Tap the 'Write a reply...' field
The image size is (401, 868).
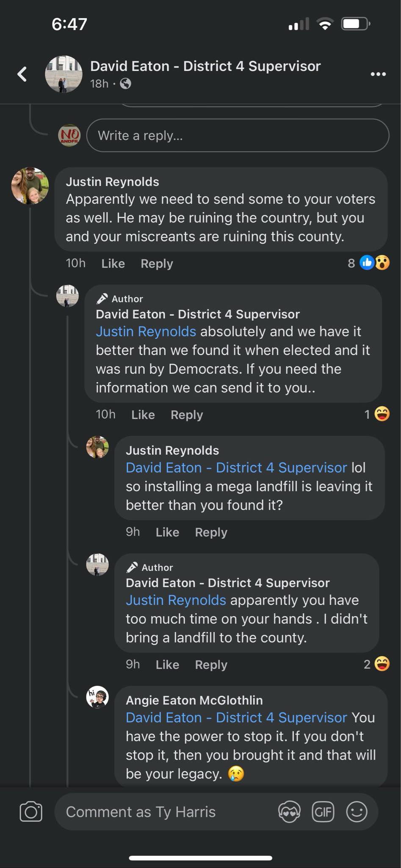(237, 136)
